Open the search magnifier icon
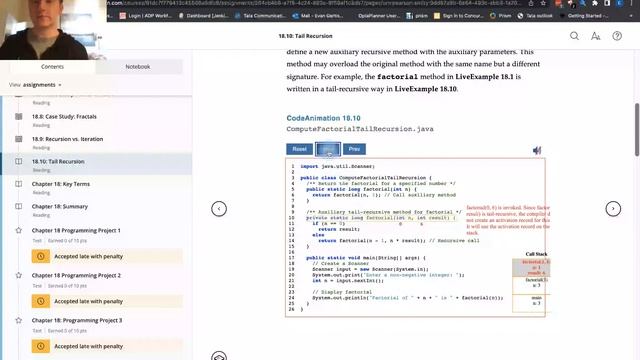 pos(574,36)
